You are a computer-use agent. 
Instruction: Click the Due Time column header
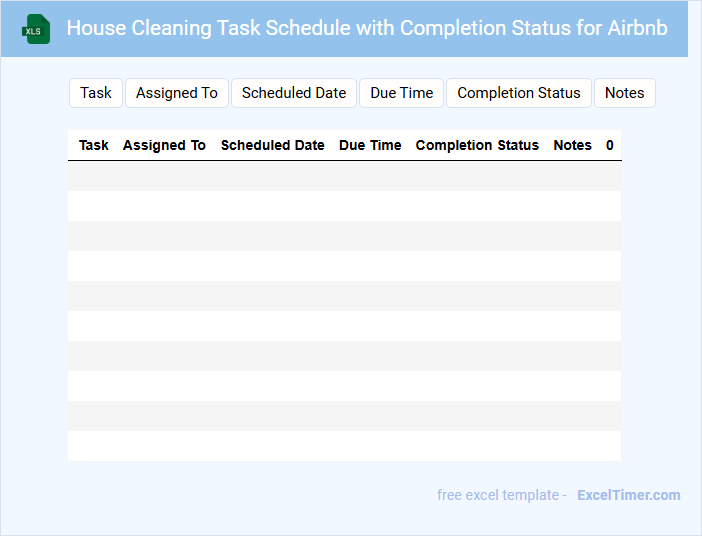click(370, 145)
